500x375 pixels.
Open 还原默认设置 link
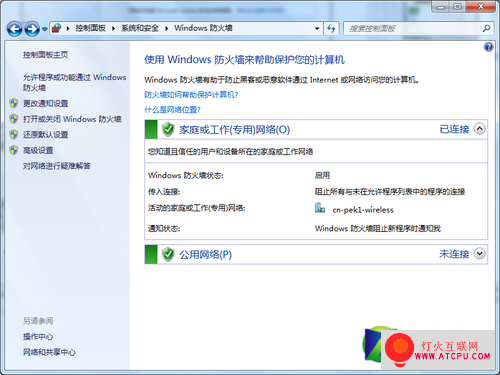[45, 135]
